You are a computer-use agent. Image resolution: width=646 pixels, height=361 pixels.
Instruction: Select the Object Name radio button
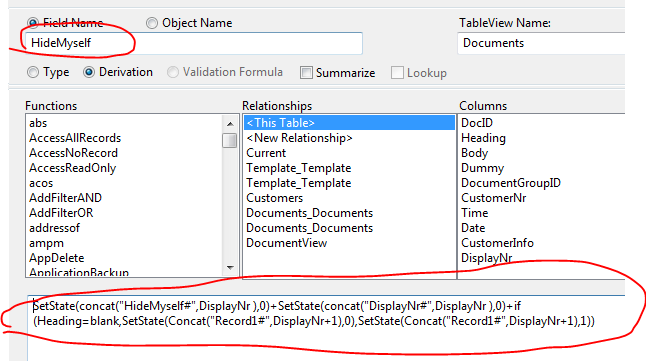(x=152, y=23)
